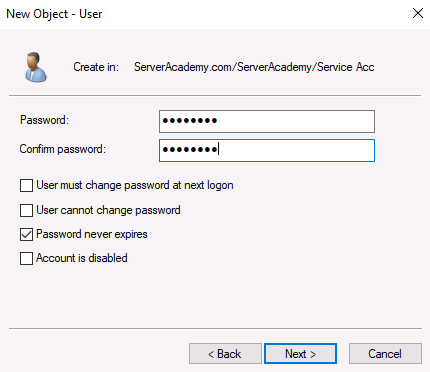Click the user avatar icon
The image size is (430, 372).
[x=36, y=67]
